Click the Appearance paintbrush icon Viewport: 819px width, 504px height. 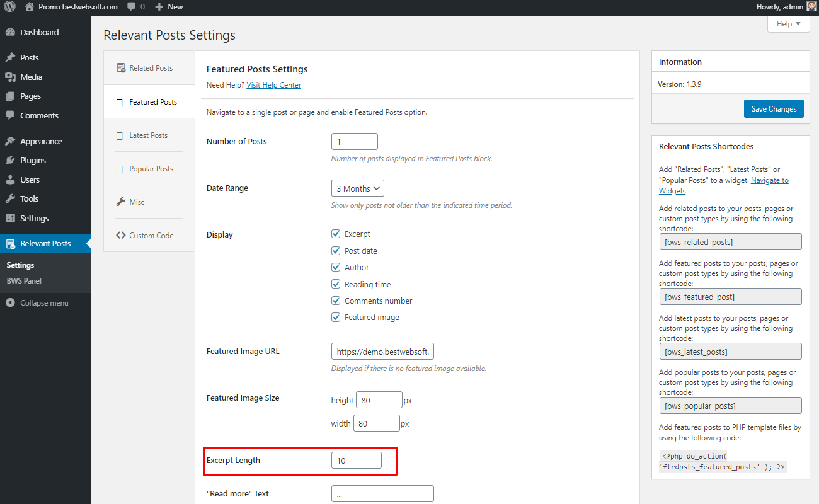pos(10,141)
